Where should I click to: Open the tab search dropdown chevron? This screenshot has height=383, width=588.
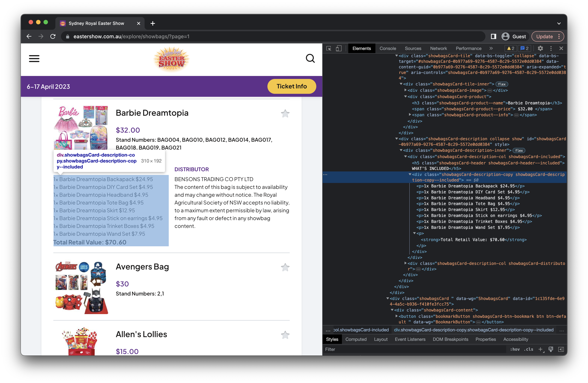tap(559, 23)
